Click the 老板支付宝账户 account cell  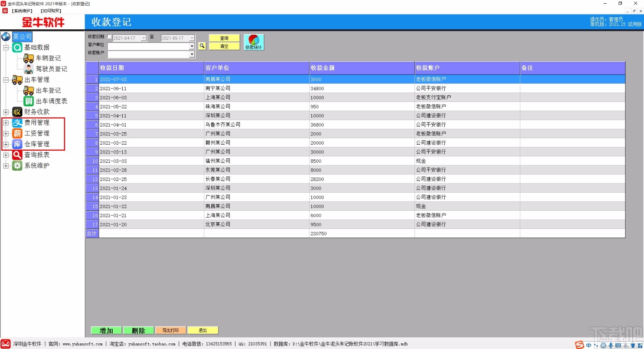tap(467, 98)
